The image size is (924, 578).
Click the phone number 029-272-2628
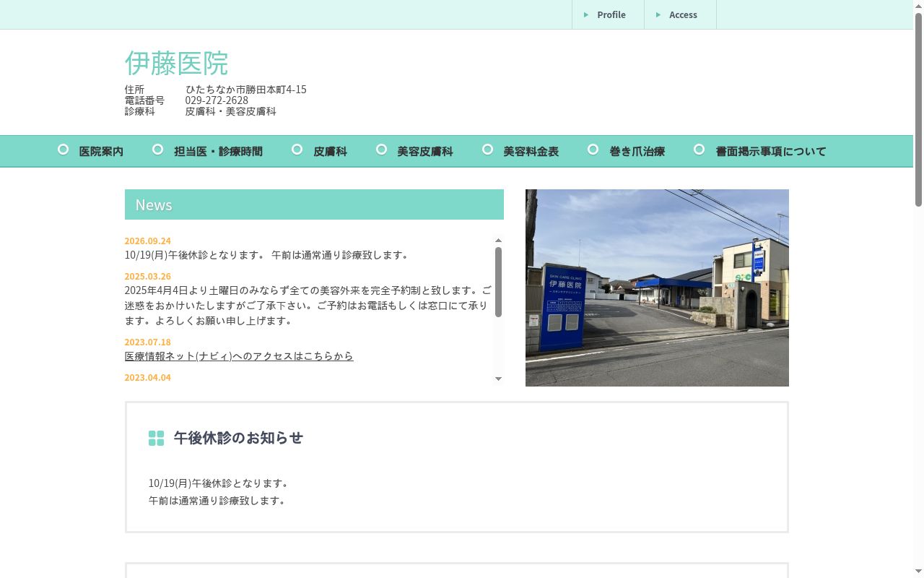point(217,100)
